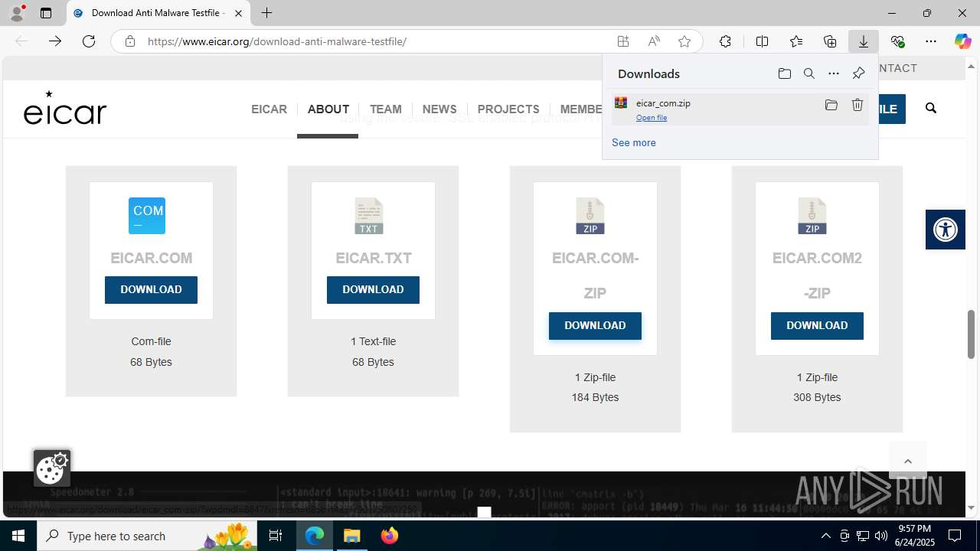Open the Collections icon
The height and width of the screenshot is (551, 980).
(x=830, y=41)
